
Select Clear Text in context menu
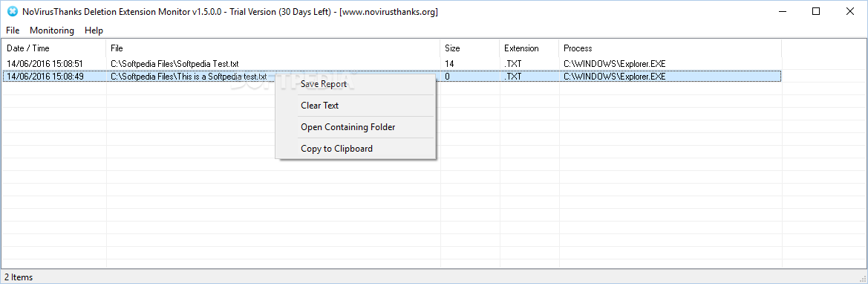(x=356, y=106)
